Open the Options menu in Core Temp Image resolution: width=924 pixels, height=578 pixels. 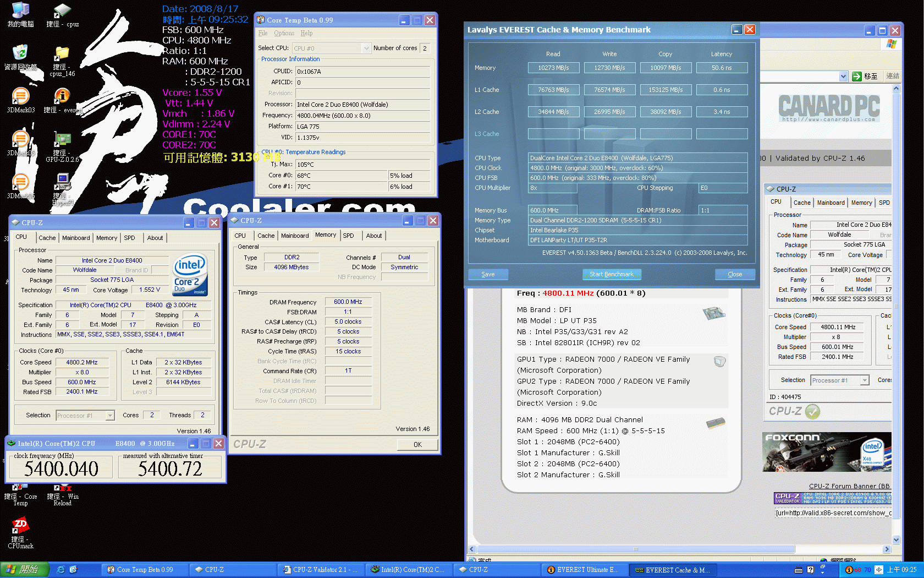284,33
